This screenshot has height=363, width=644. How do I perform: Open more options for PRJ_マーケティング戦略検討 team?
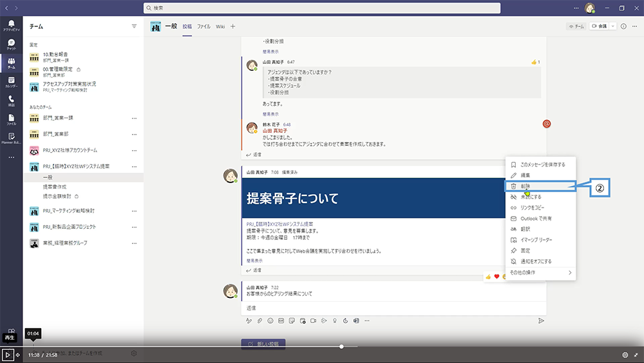(134, 211)
